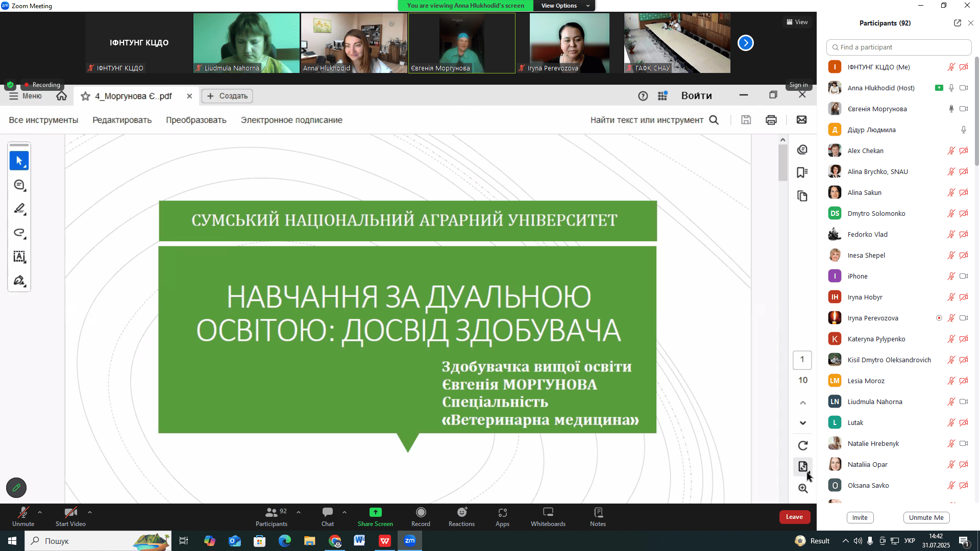Screen dimensions: 980x551
Task: Click the green annotate pencil button
Action: pos(16,488)
